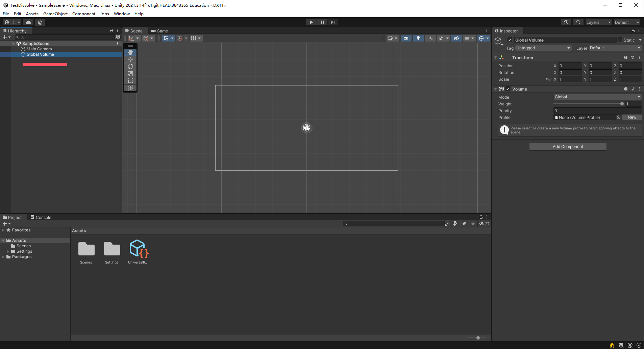Collapse the SampleScene tree
This screenshot has height=349, width=644.
[14, 44]
